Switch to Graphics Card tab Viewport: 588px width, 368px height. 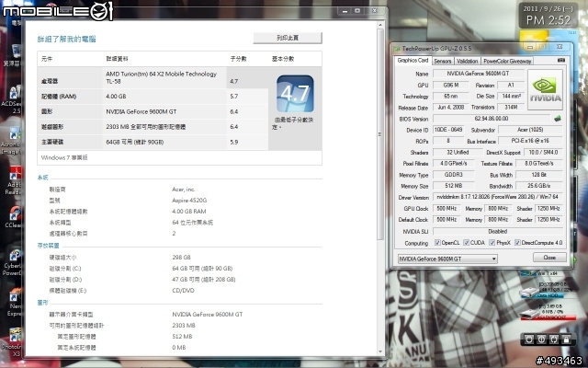413,61
